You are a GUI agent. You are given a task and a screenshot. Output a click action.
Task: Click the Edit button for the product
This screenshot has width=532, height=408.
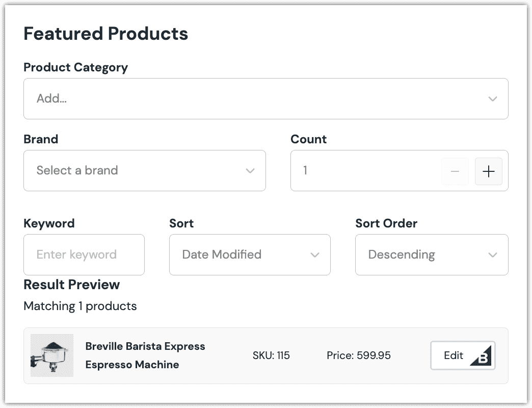click(x=454, y=355)
